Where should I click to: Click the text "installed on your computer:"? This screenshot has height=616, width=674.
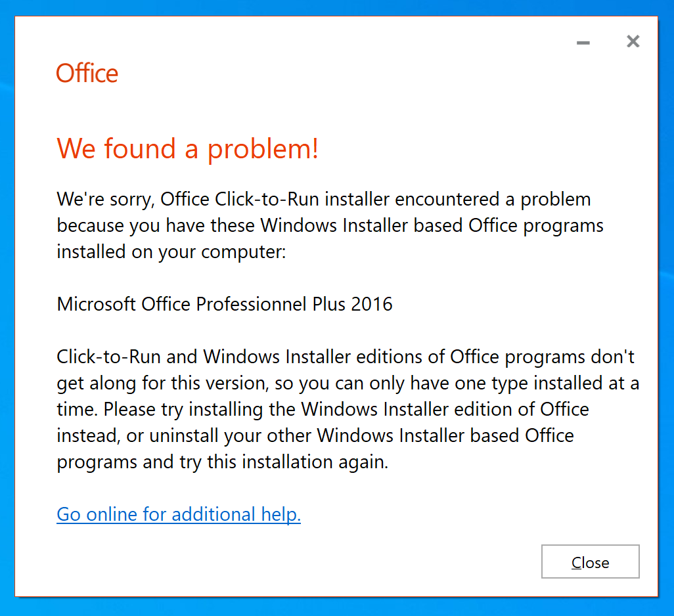(171, 252)
